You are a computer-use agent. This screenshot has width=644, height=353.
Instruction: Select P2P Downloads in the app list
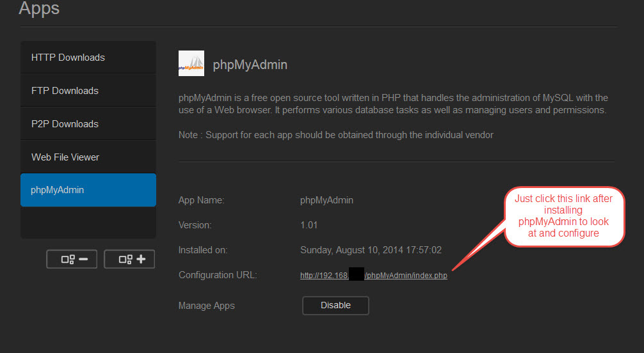pyautogui.click(x=88, y=124)
